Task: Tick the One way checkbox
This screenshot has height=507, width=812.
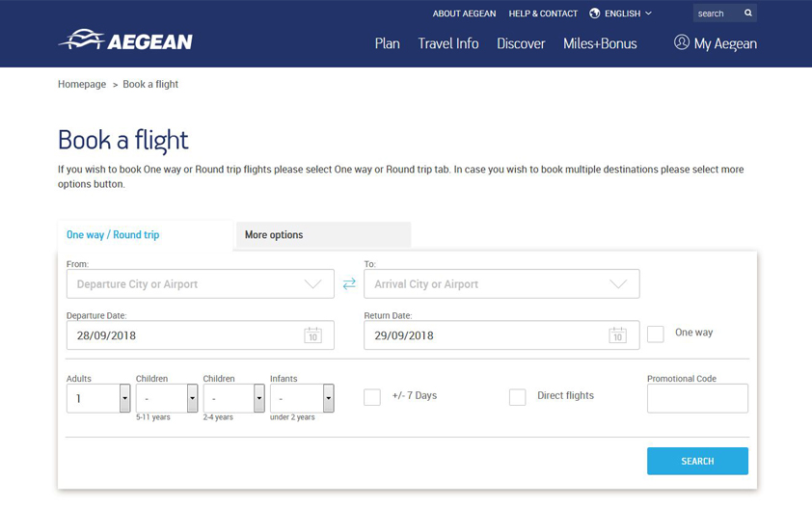Action: click(x=656, y=334)
